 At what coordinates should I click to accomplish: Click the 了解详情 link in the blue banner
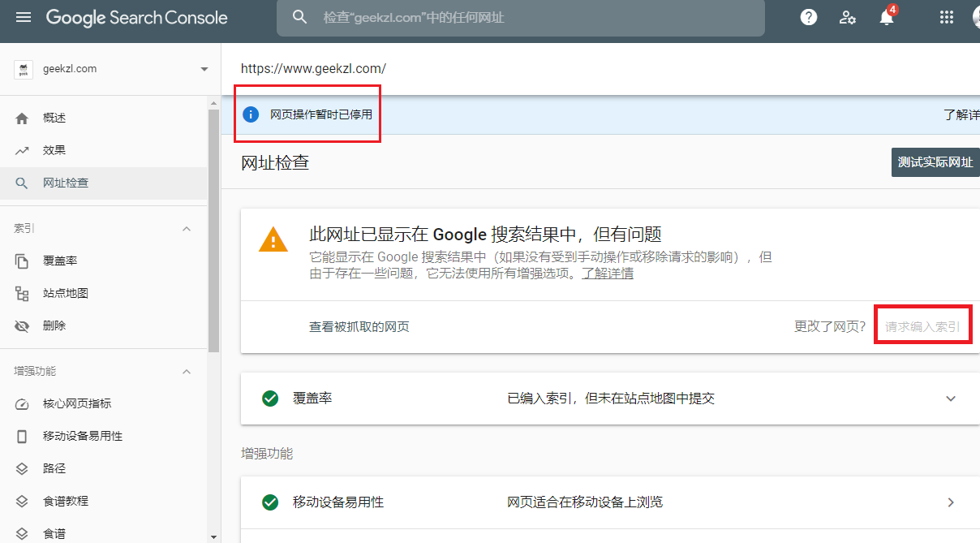[x=961, y=115]
